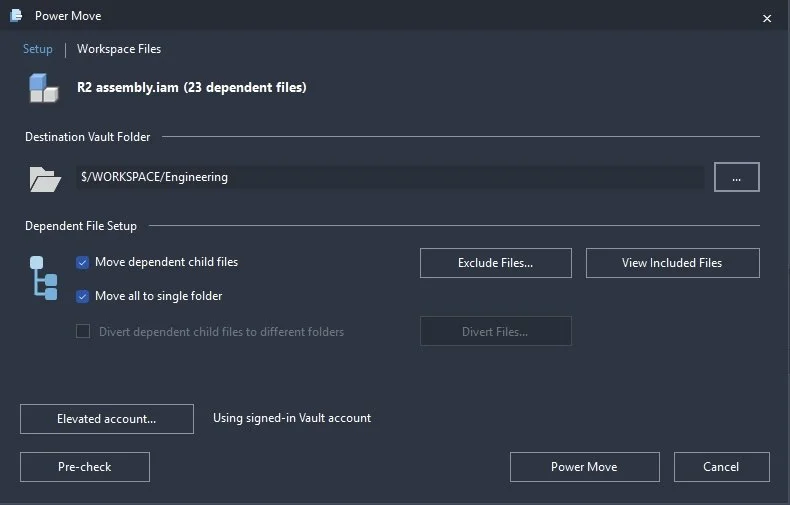This screenshot has height=505, width=790.
Task: Click the R2 assembly.iam assembly icon
Action: pyautogui.click(x=43, y=88)
